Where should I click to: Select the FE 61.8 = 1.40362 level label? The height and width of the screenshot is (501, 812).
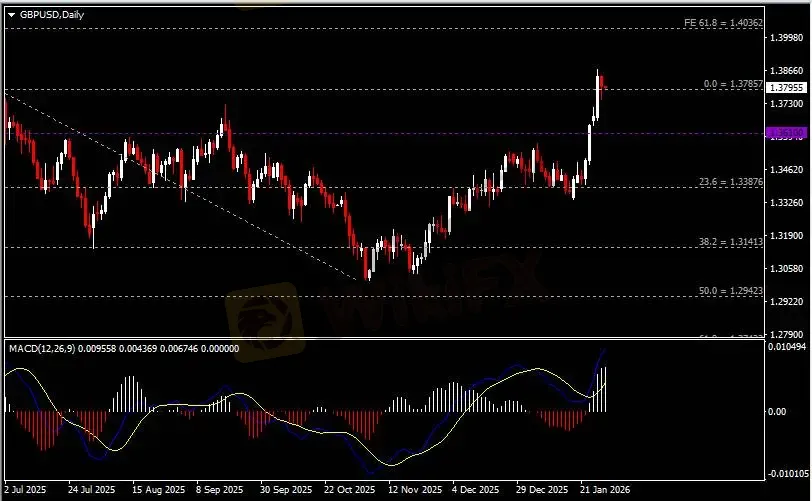pos(721,22)
